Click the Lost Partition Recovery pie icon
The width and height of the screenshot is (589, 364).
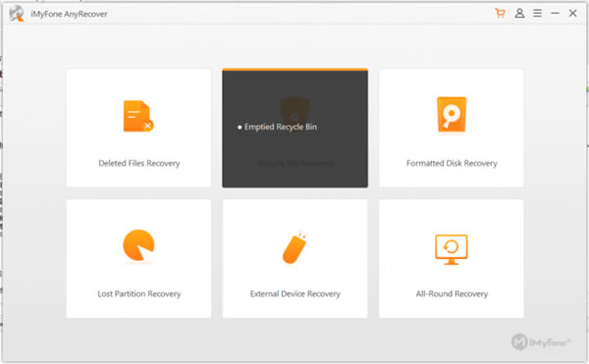pos(138,245)
